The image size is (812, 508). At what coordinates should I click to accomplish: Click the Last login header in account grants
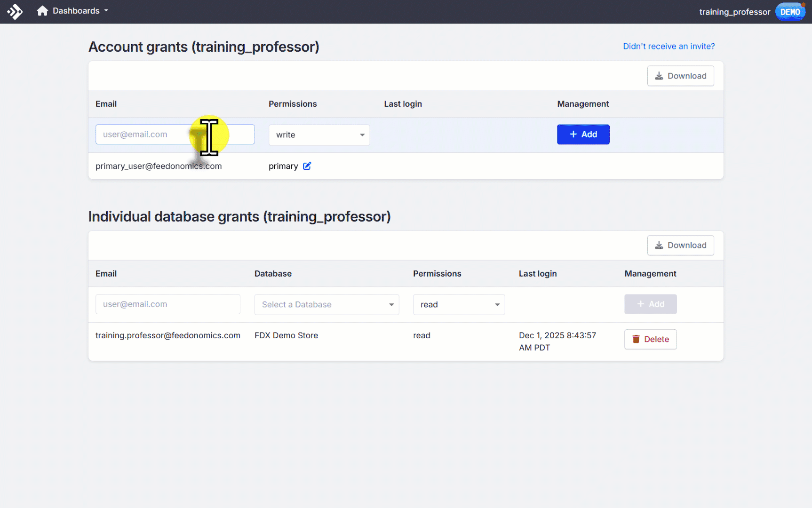(x=403, y=104)
